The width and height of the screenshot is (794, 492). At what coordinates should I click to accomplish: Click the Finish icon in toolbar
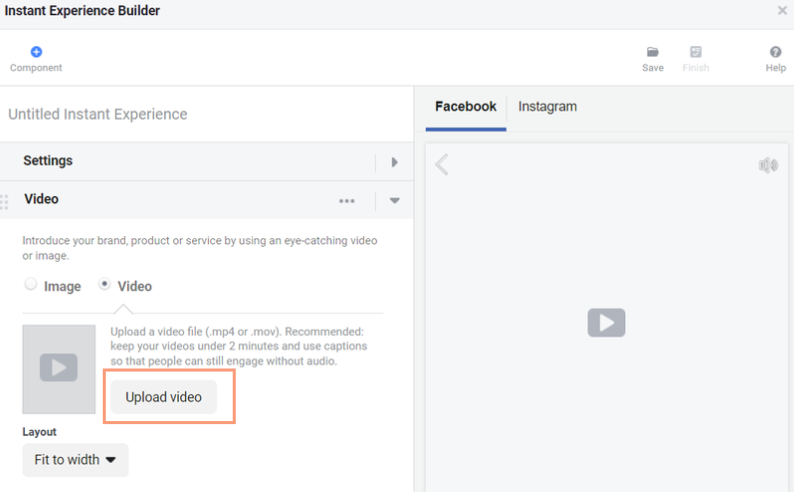click(x=696, y=52)
